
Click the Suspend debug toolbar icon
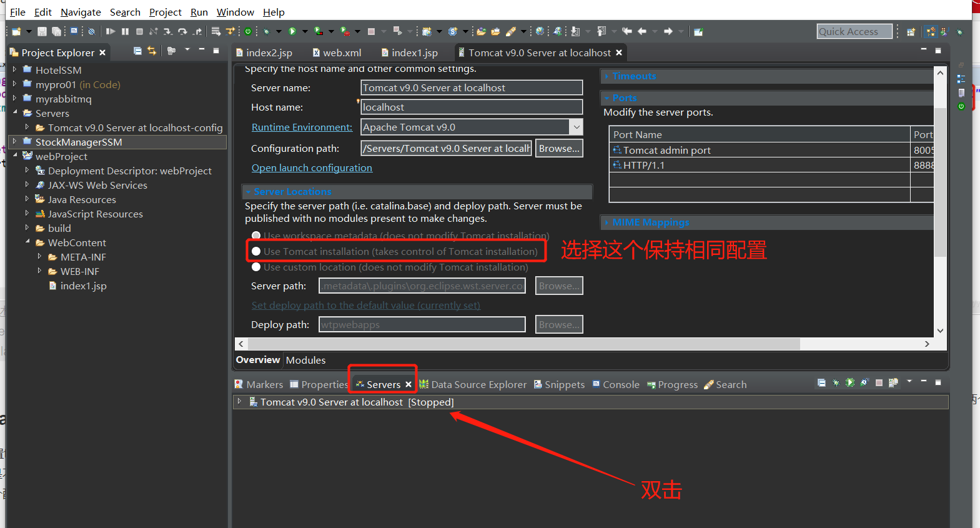click(125, 31)
